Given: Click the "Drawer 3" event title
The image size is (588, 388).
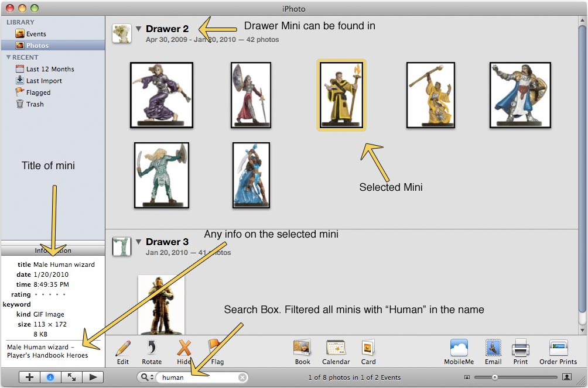Looking at the screenshot, I should point(167,242).
